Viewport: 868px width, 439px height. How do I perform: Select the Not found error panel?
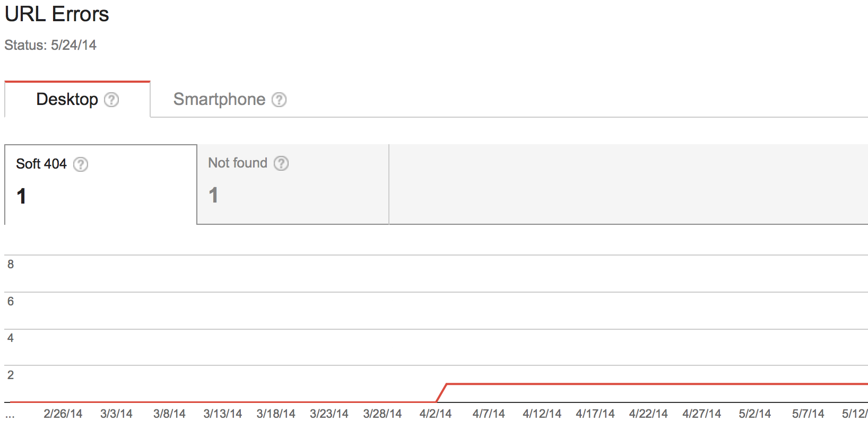coord(293,185)
